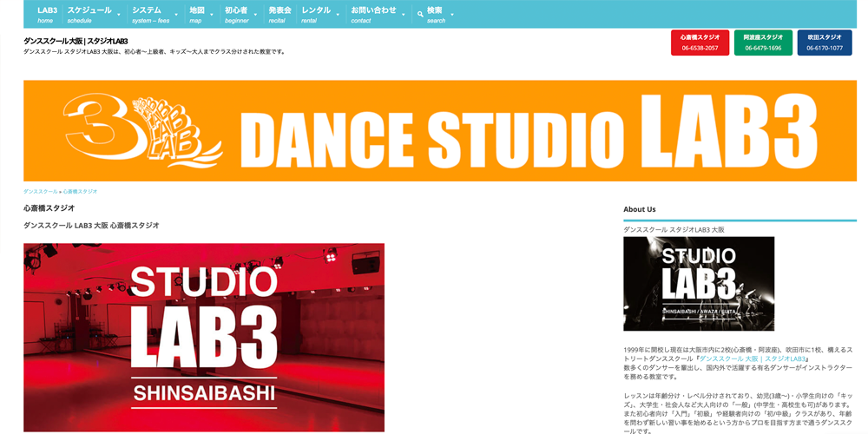Viewport: 868px width, 434px height.
Task: Click the green 阿波座スタジオ phone button
Action: coord(763,43)
